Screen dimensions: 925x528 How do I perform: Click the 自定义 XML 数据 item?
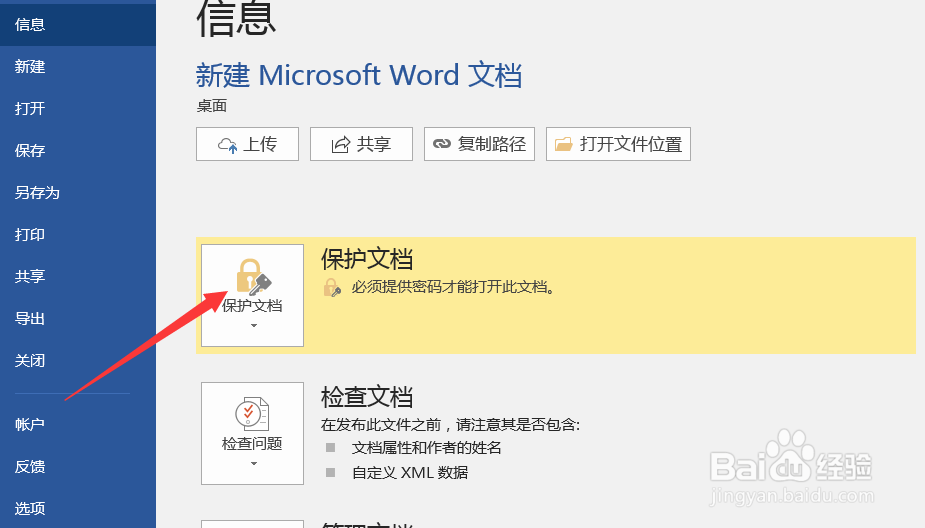(x=410, y=473)
